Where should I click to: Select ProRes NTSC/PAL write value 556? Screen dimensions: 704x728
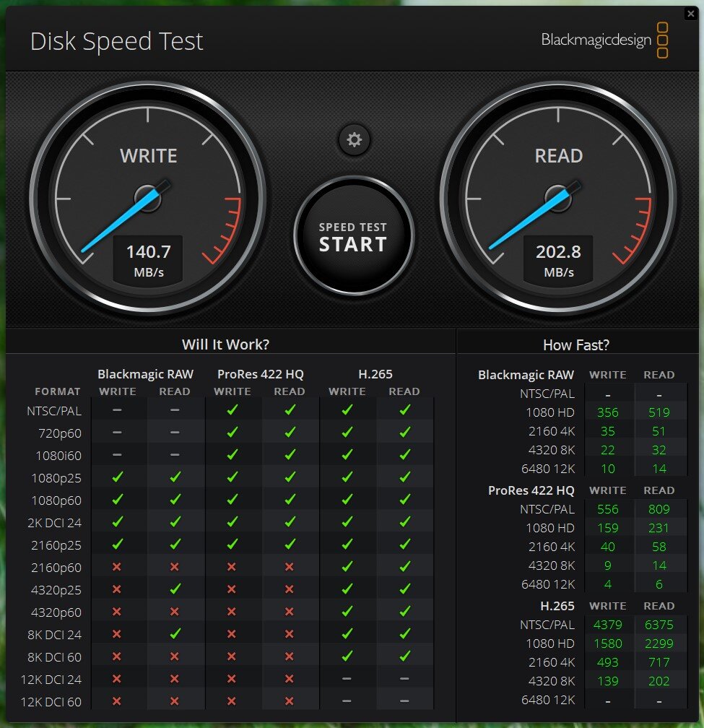click(608, 509)
